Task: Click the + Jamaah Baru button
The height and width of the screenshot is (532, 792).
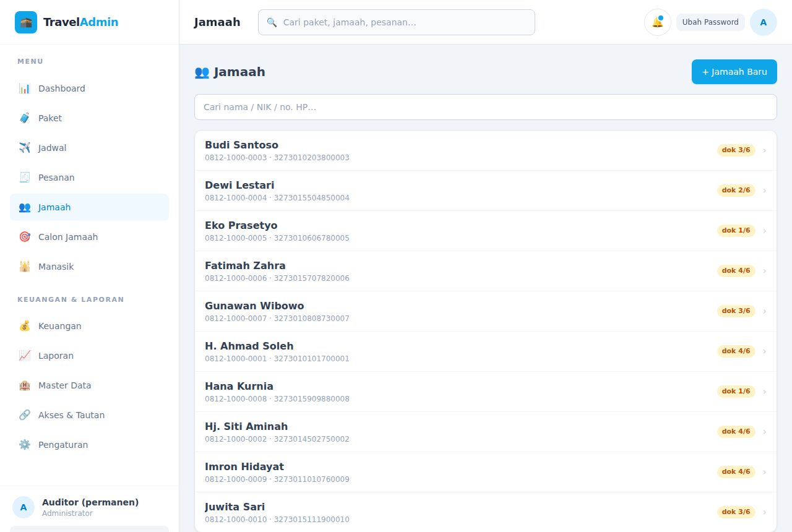Action: coord(734,72)
